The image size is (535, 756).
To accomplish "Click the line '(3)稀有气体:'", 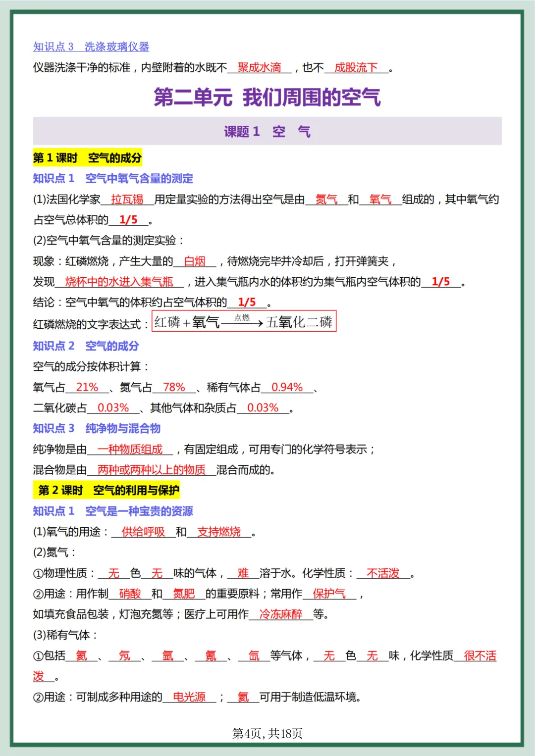I will point(65,635).
